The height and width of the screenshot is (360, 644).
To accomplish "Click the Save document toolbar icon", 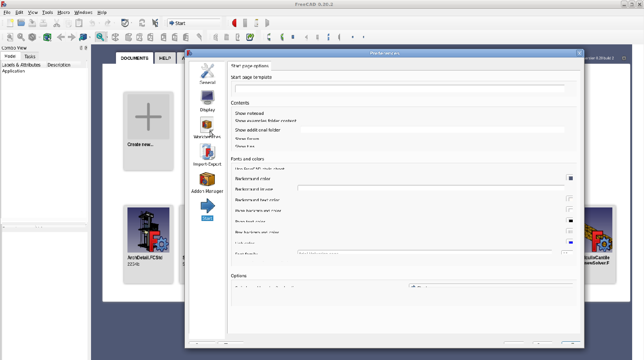I will (32, 23).
